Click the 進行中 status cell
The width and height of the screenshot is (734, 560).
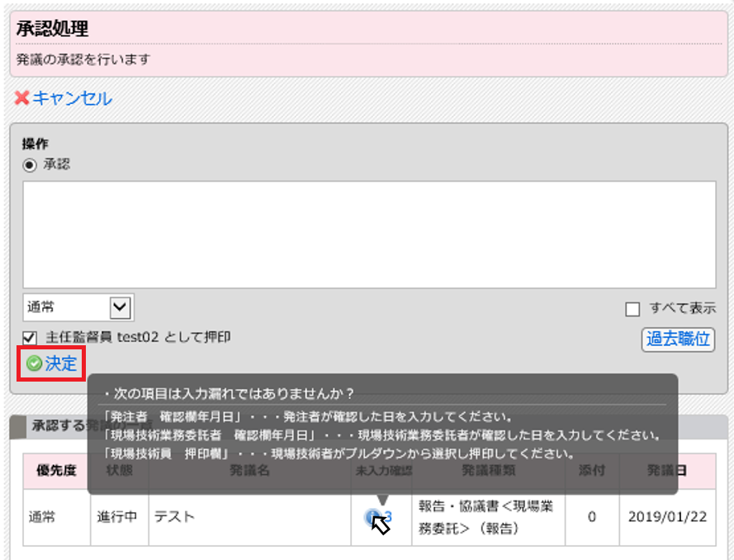[x=118, y=516]
